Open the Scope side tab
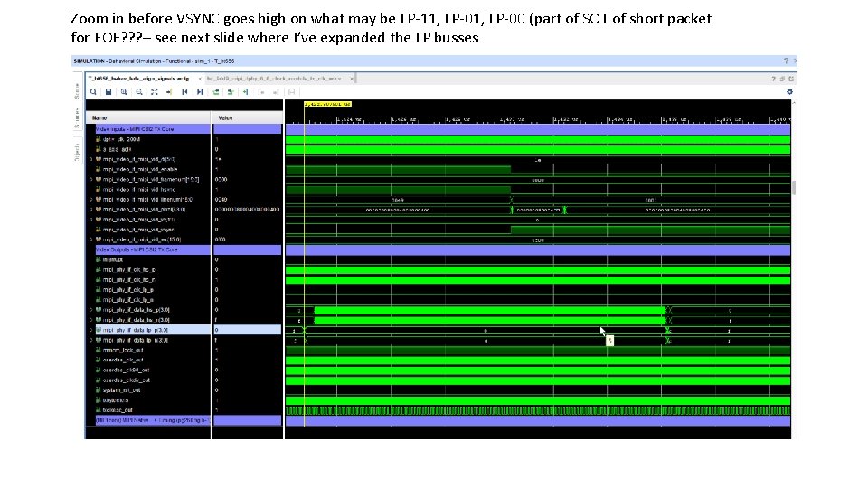This screenshot has height=488, width=868. tap(78, 90)
